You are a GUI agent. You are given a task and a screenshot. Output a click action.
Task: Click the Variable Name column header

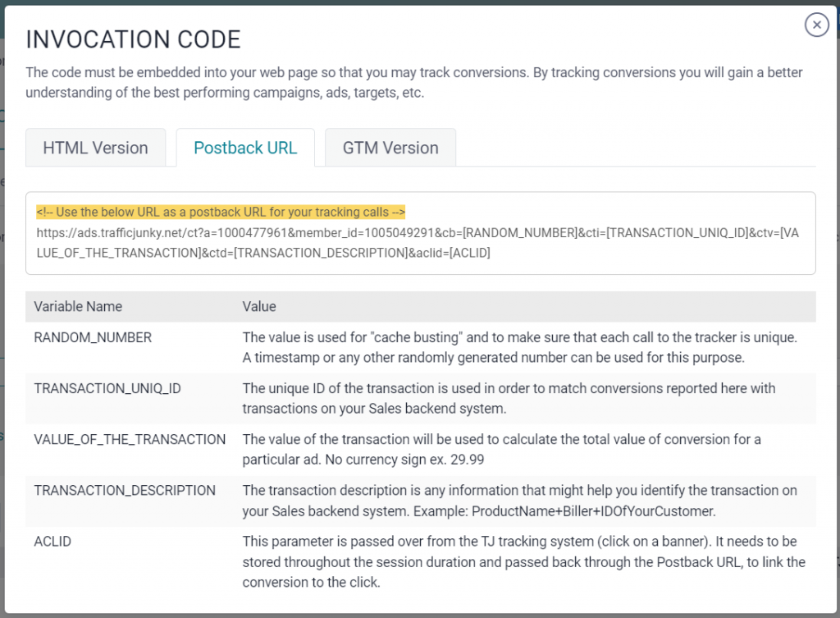point(77,306)
